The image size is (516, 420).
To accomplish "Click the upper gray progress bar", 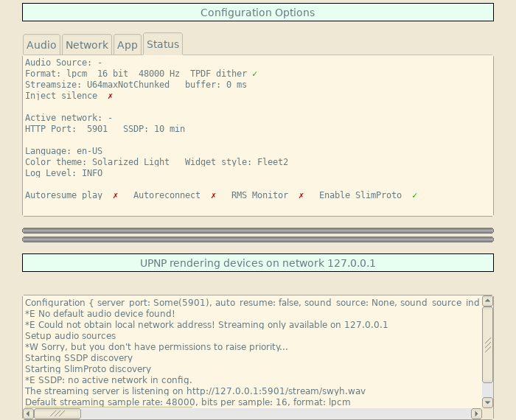I will [x=258, y=231].
